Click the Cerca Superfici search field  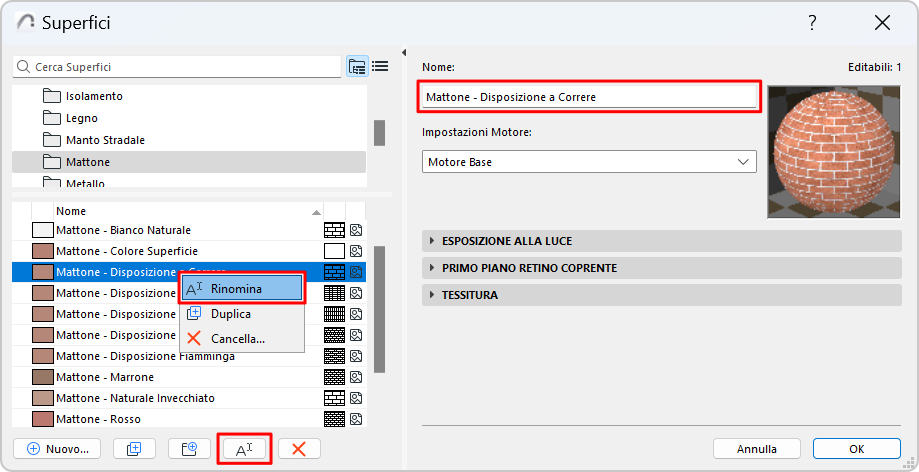tap(180, 67)
